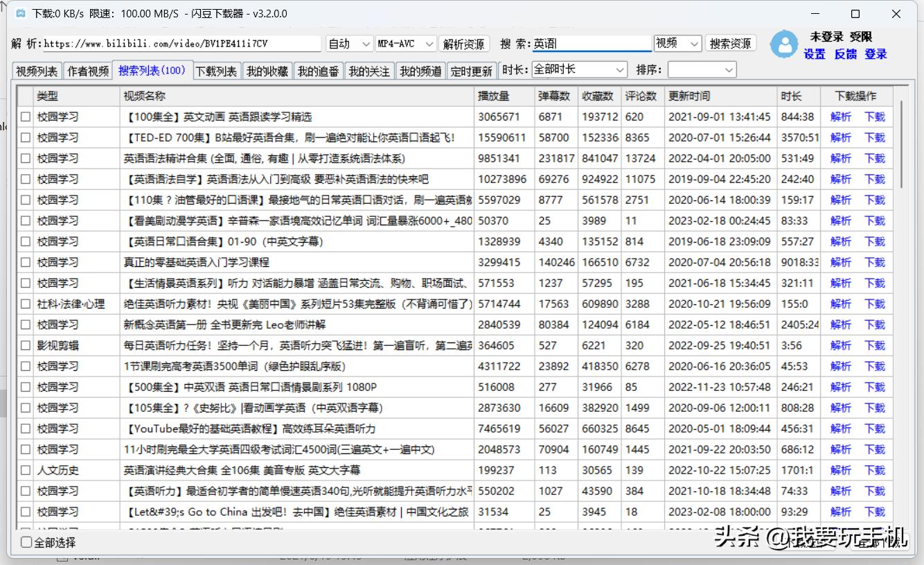Open the 自动 quality dropdown

(x=348, y=43)
